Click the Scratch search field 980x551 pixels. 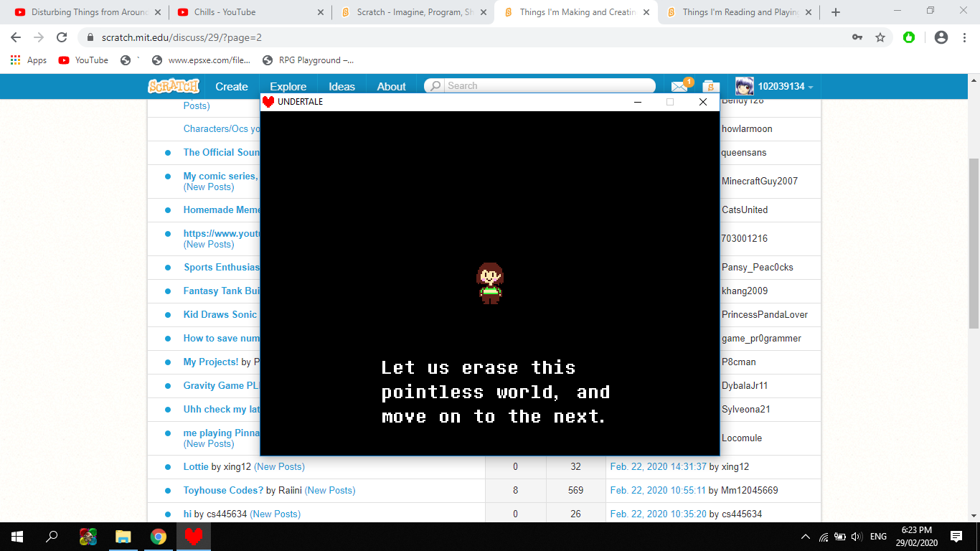(x=549, y=86)
